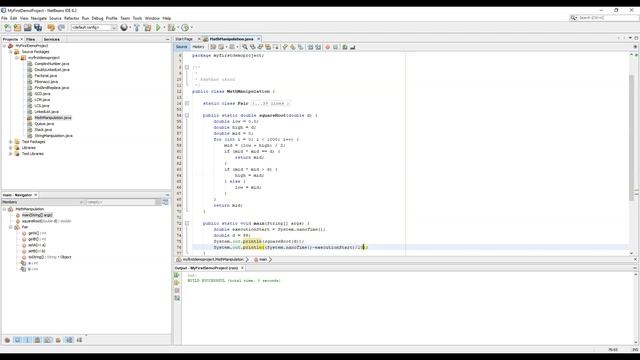Click the Stop icon in Output panel
The width and height of the screenshot is (640, 360).
pyautogui.click(x=177, y=290)
